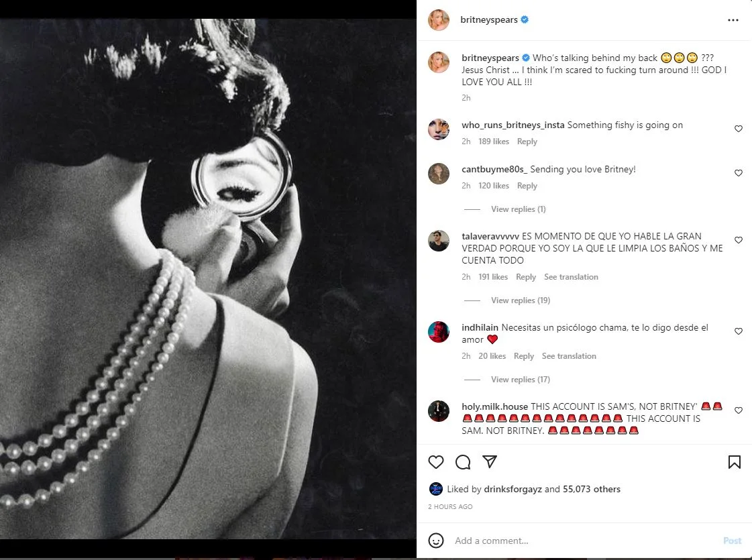The height and width of the screenshot is (560, 752).
Task: Open the britneyspears profile from the header
Action: [488, 20]
